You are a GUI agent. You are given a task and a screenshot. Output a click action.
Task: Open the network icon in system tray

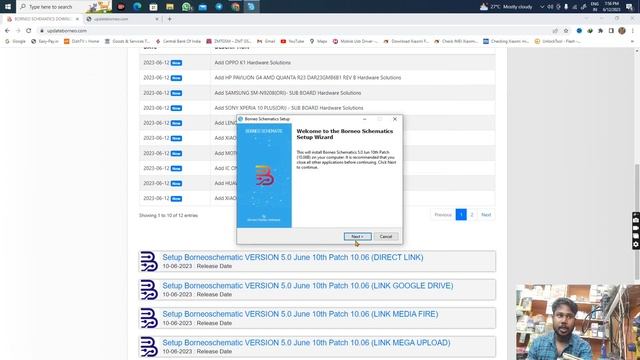coord(575,7)
